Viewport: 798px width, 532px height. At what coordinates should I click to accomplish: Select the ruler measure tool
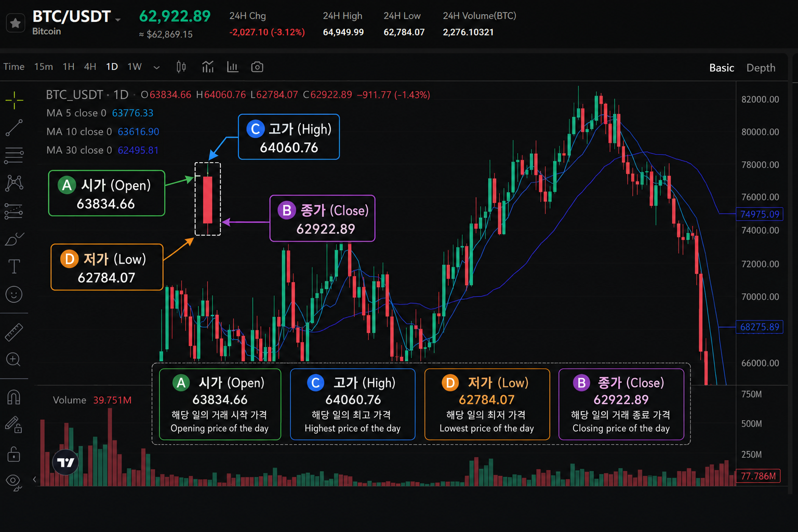[14, 332]
